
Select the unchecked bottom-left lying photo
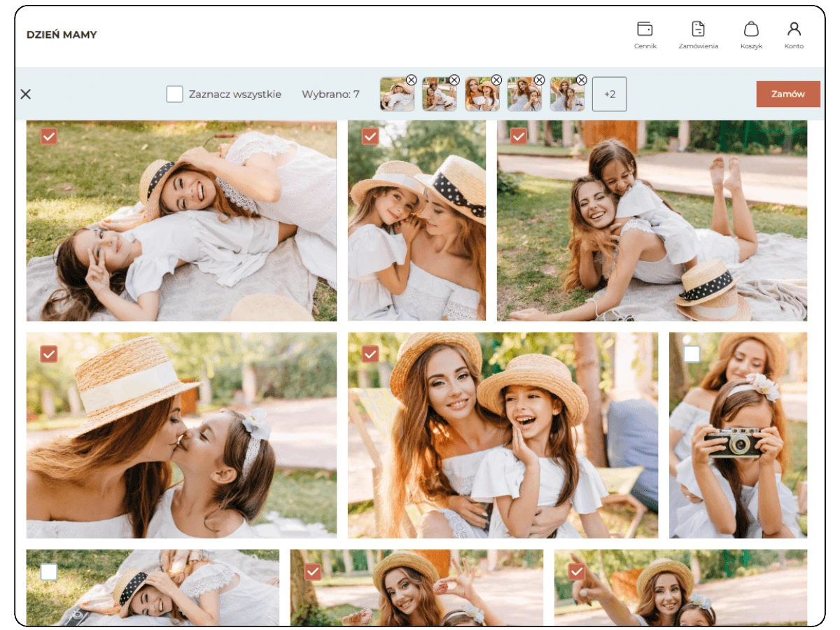pos(49,572)
